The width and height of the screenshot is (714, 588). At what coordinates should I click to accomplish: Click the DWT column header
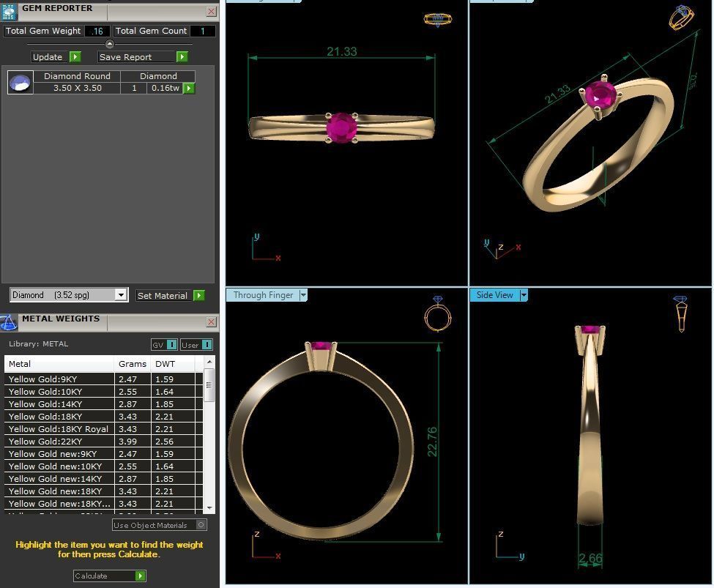tap(173, 364)
